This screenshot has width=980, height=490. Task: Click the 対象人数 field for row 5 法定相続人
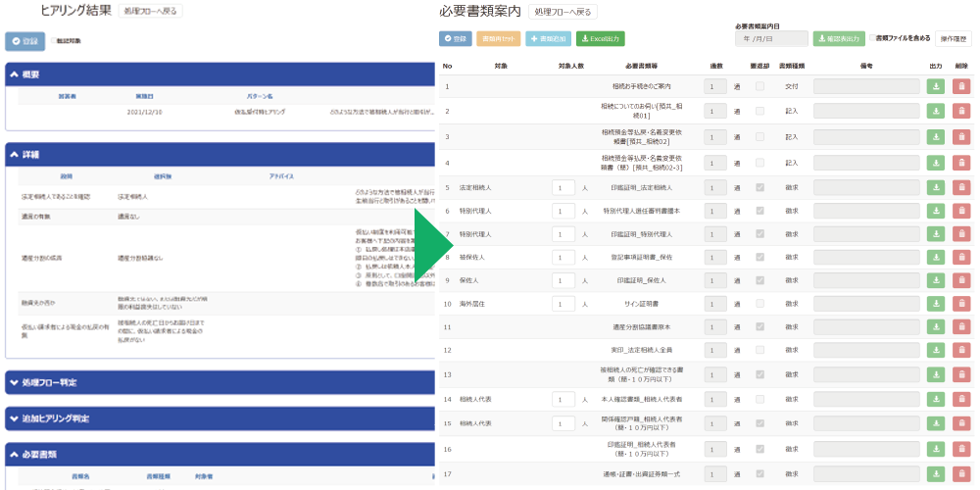click(x=563, y=187)
